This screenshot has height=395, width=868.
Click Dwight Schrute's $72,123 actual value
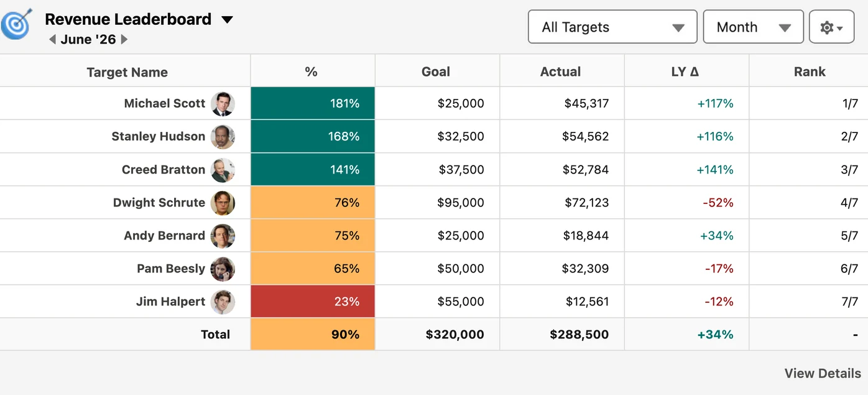click(587, 202)
